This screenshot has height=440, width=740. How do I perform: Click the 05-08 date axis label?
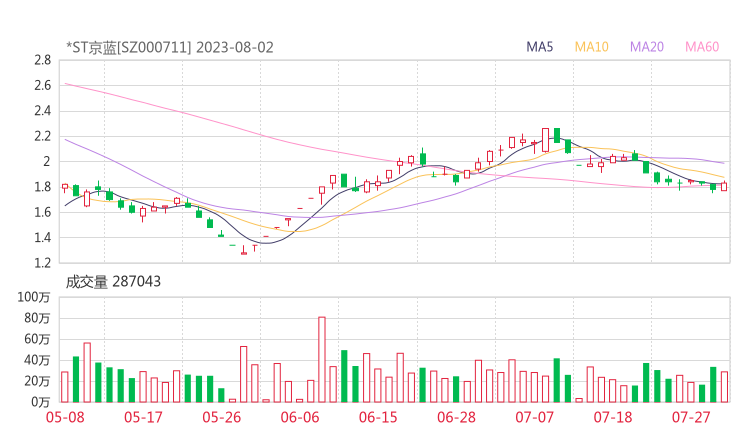65,417
